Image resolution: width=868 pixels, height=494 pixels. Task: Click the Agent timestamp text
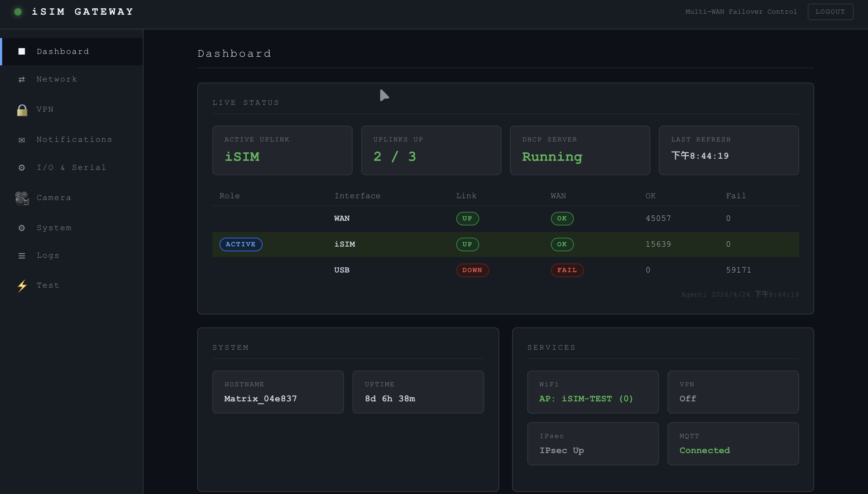[740, 294]
